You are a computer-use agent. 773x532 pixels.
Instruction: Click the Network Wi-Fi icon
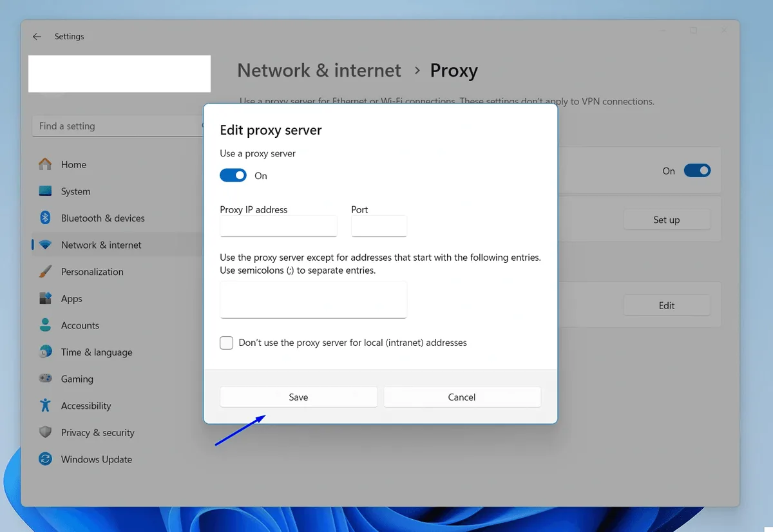point(45,245)
